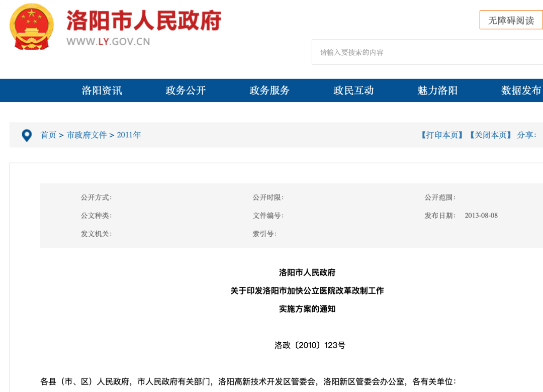The width and height of the screenshot is (543, 392).
Task: Click the 2011年 breadcrumb link
Action: (x=129, y=135)
